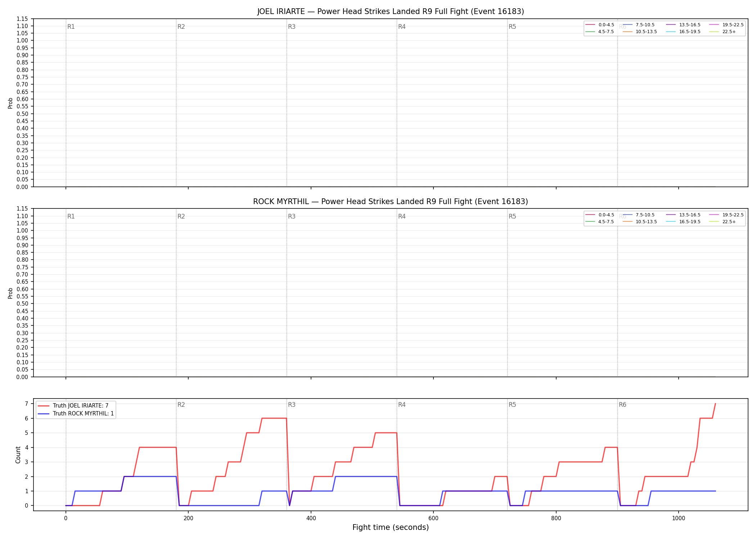Click the R6 round marker in the Count chart

[622, 405]
